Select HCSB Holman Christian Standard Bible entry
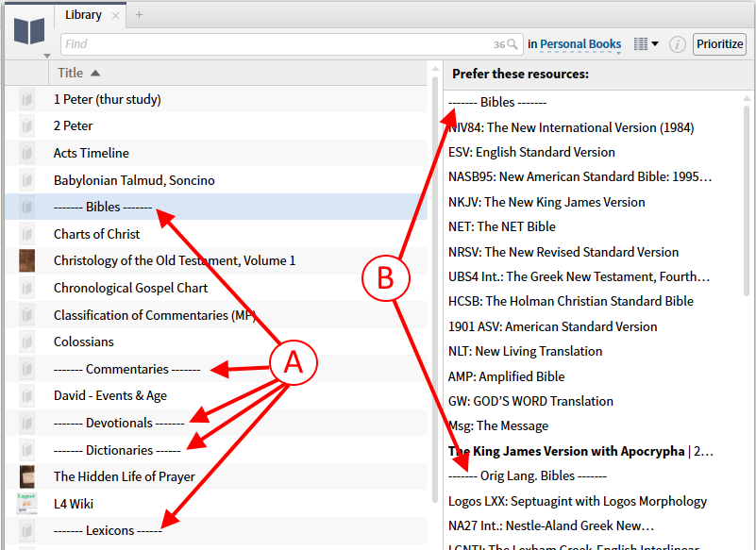 point(570,301)
